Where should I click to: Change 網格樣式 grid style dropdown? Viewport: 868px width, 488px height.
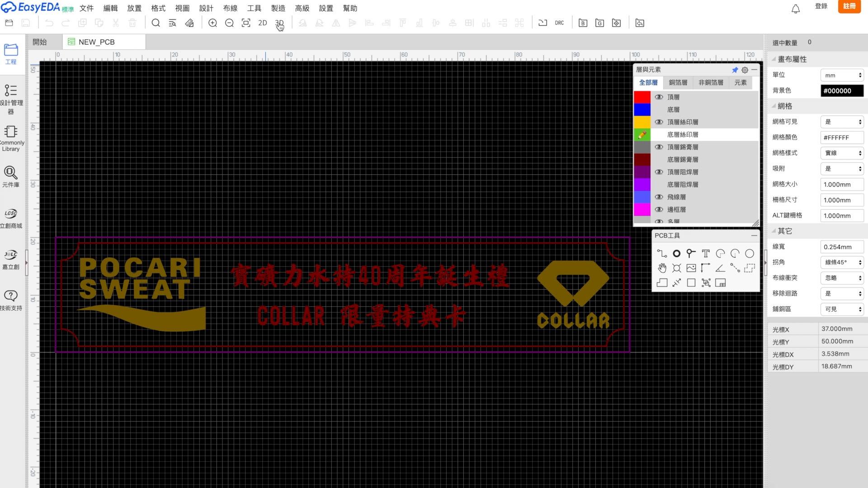point(841,153)
